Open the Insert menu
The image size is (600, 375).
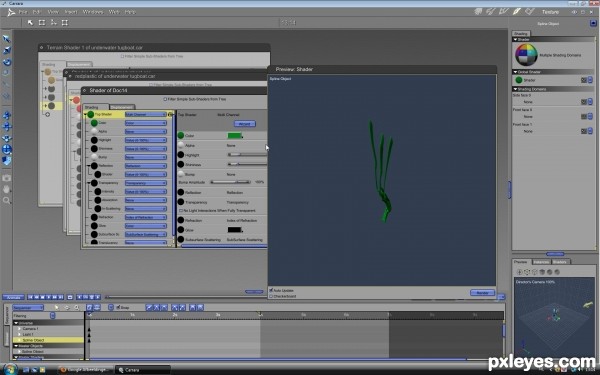[71, 12]
